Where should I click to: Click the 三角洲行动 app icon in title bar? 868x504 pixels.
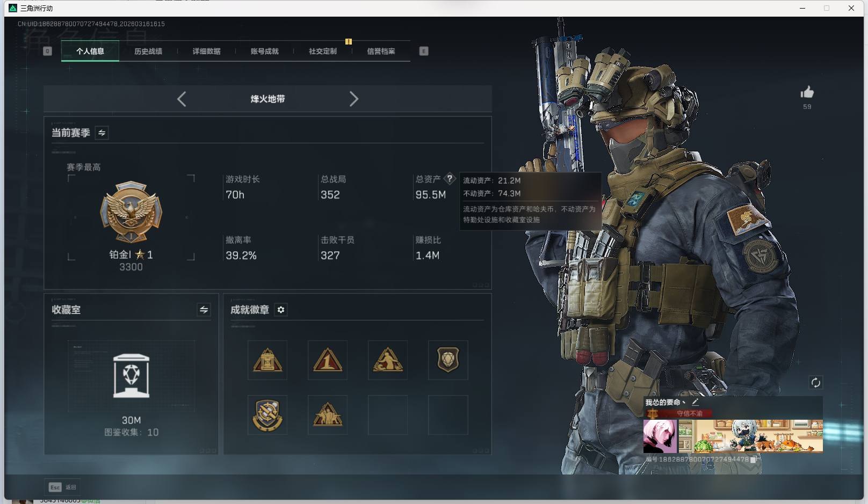[x=13, y=8]
